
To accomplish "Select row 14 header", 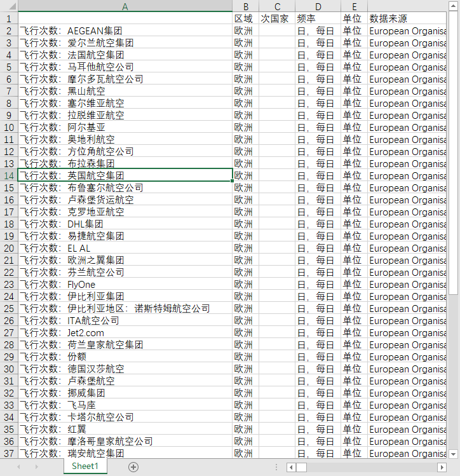I will coord(9,175).
